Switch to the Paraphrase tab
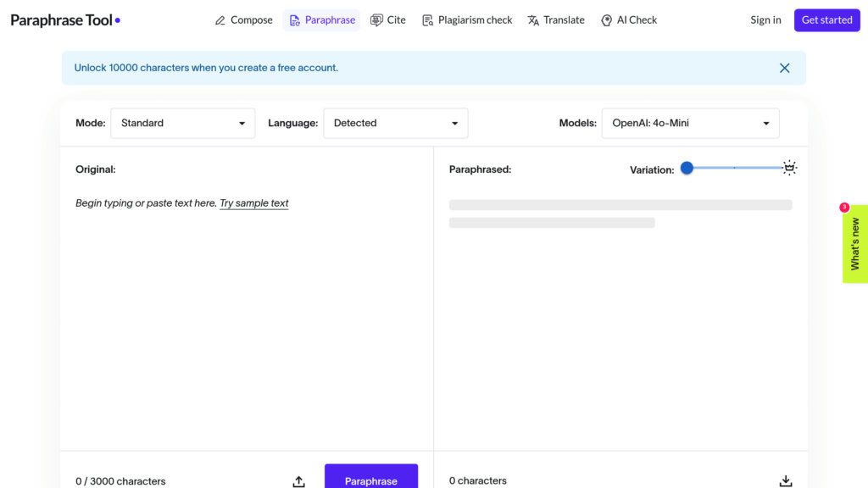The width and height of the screenshot is (868, 488). pos(321,19)
